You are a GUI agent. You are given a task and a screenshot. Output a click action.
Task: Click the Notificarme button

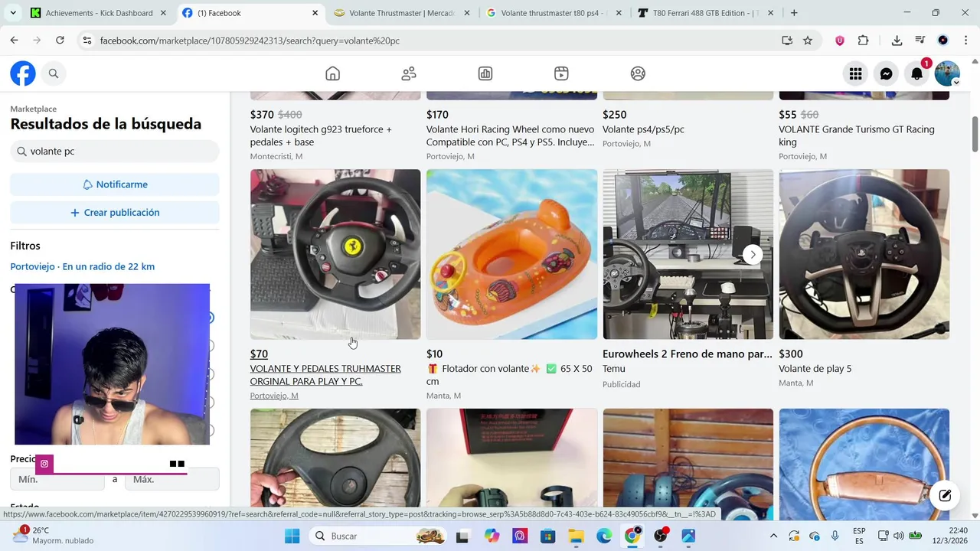(x=115, y=184)
